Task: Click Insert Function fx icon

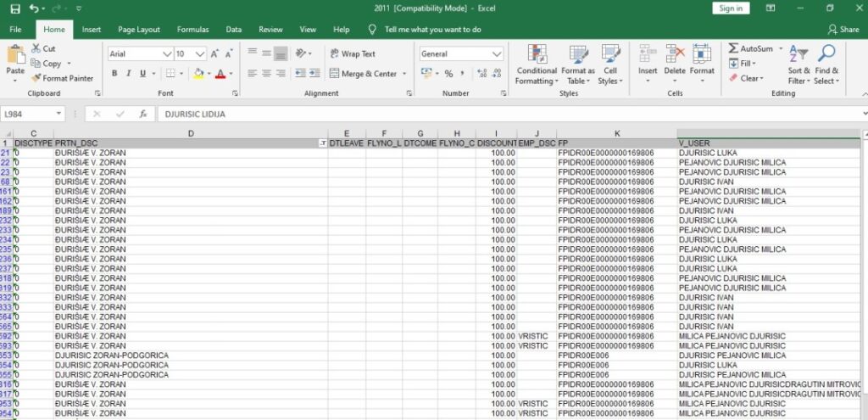Action: tap(143, 115)
